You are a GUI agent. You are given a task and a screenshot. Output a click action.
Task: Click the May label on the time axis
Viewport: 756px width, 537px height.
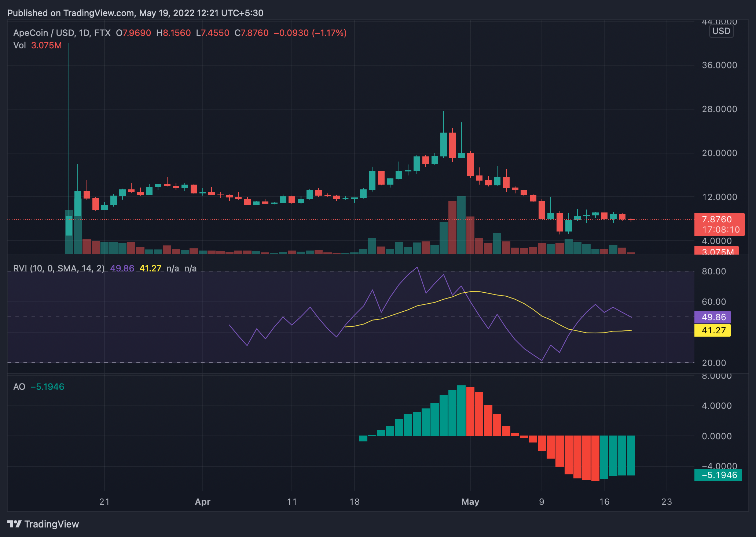click(471, 502)
